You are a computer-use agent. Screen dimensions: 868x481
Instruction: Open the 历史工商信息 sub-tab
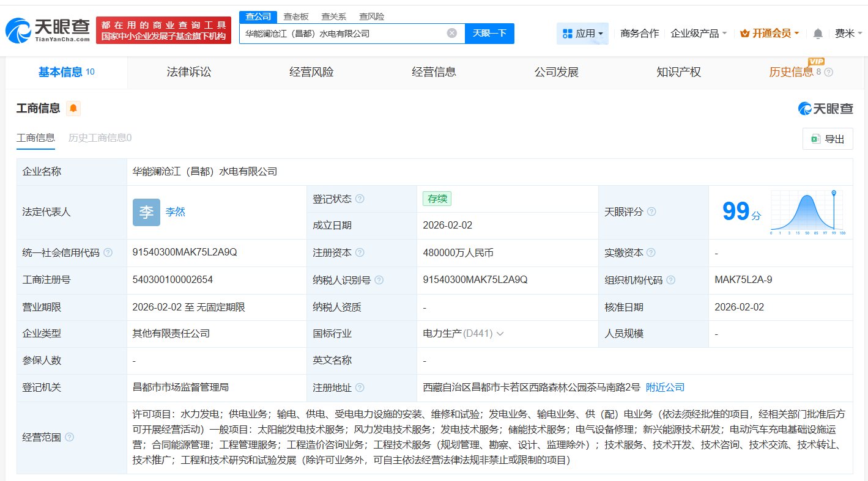click(x=100, y=138)
